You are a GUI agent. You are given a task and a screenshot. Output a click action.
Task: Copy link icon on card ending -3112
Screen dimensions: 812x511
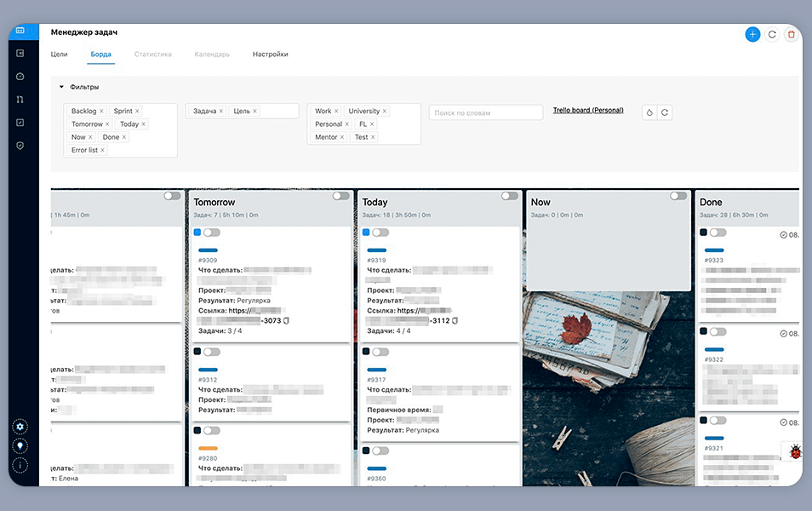coord(455,321)
